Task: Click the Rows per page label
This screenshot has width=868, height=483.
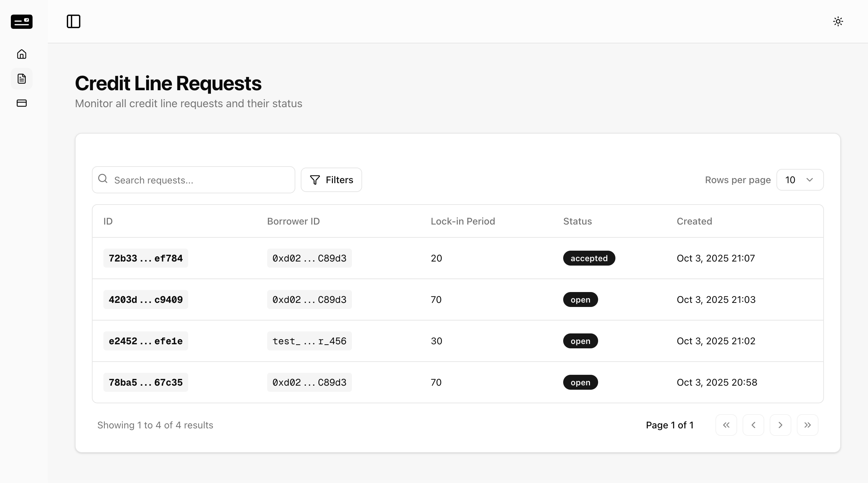Action: (x=738, y=180)
